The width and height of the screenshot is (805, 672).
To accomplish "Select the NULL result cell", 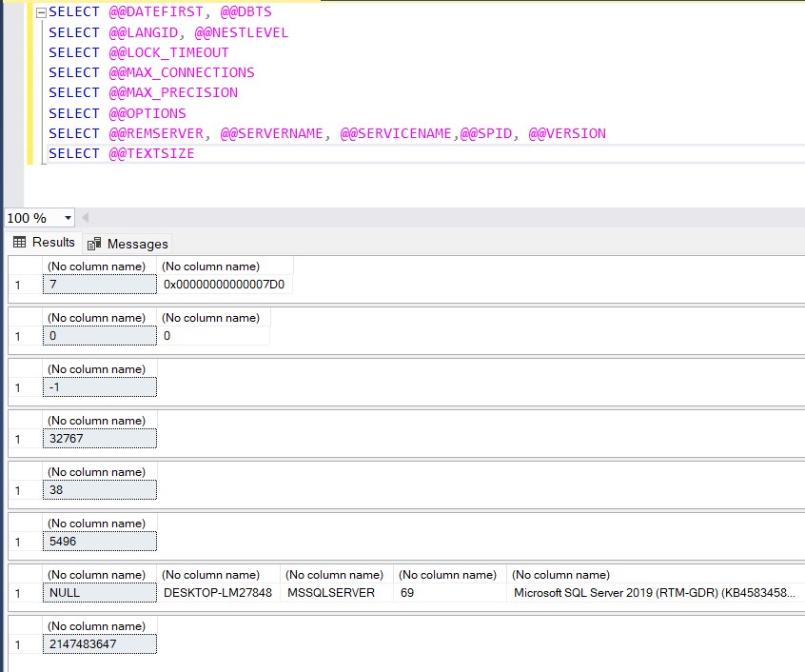I will tap(100, 592).
